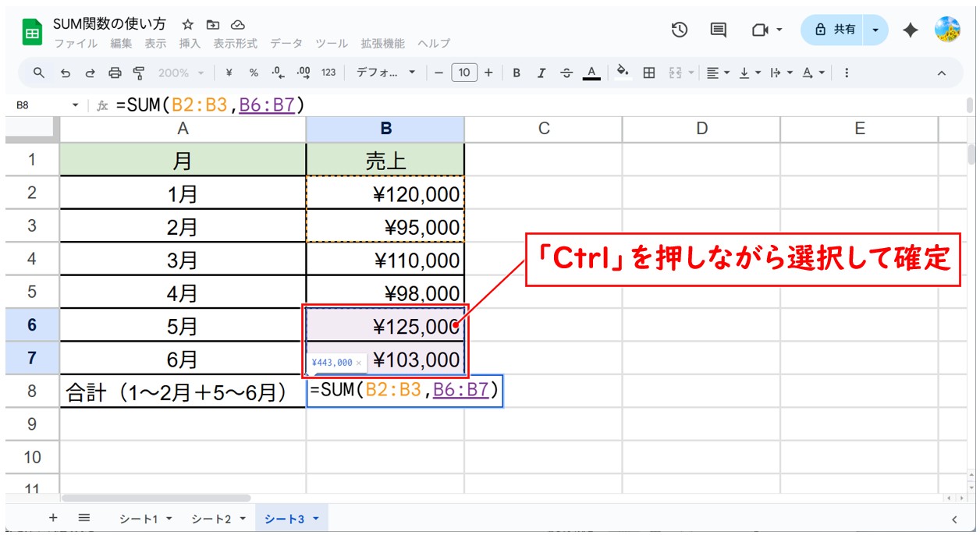Click the Gemini sparkle icon
The height and width of the screenshot is (535, 980).
click(910, 30)
